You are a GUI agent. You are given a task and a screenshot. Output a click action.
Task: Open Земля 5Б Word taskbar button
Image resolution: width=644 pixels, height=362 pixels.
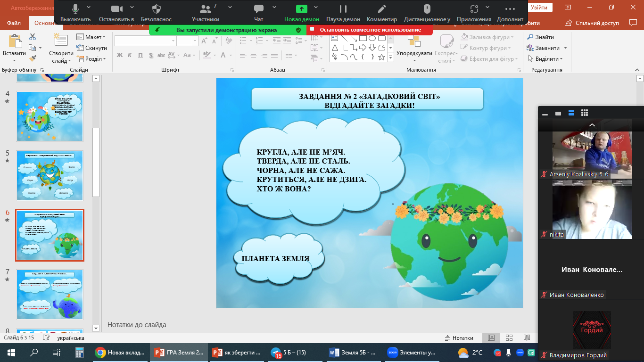353,352
